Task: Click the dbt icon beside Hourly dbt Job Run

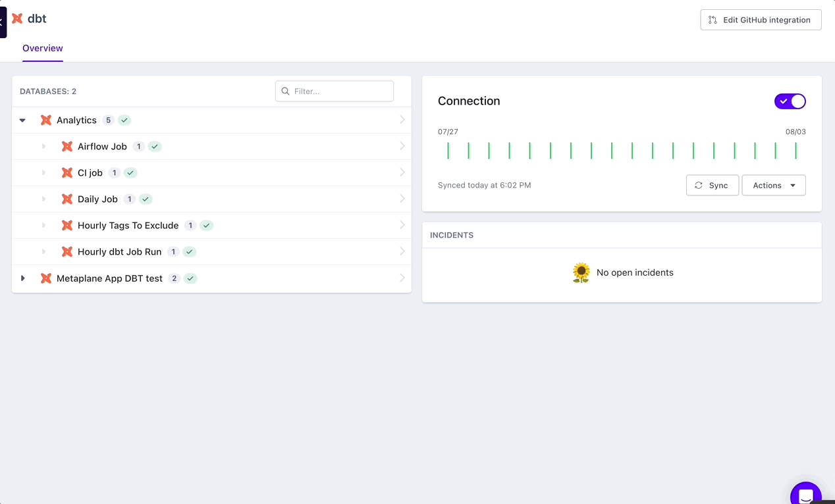Action: point(67,252)
